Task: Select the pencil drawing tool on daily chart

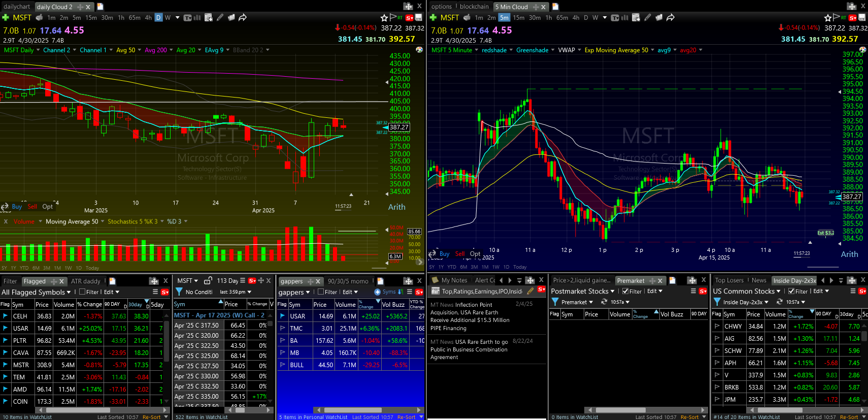Action: pos(220,17)
